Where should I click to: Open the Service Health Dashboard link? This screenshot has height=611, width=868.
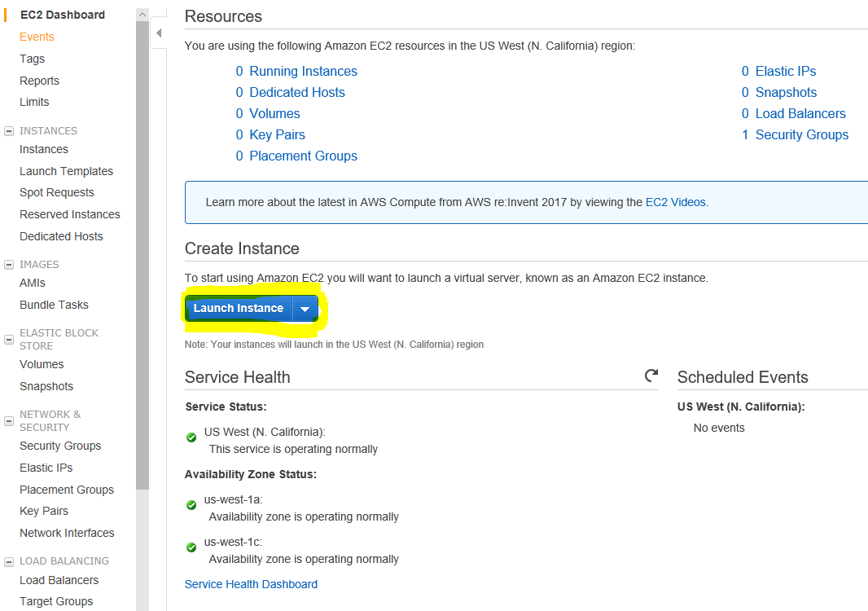tap(251, 584)
